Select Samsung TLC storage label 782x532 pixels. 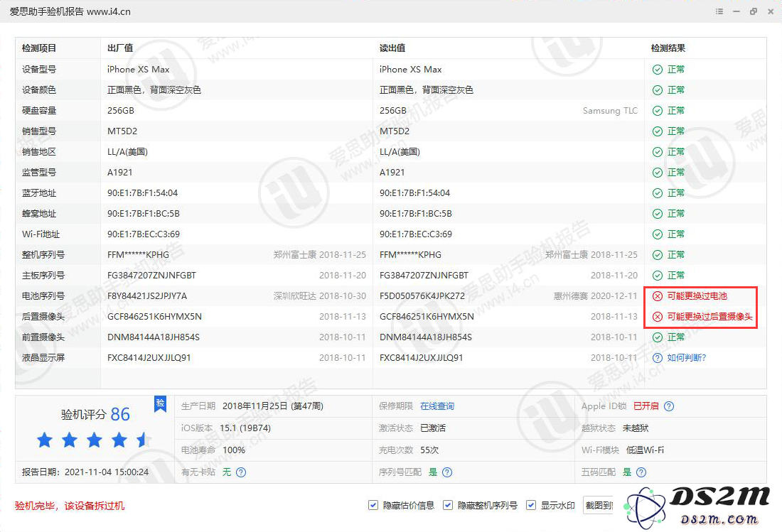[611, 111]
